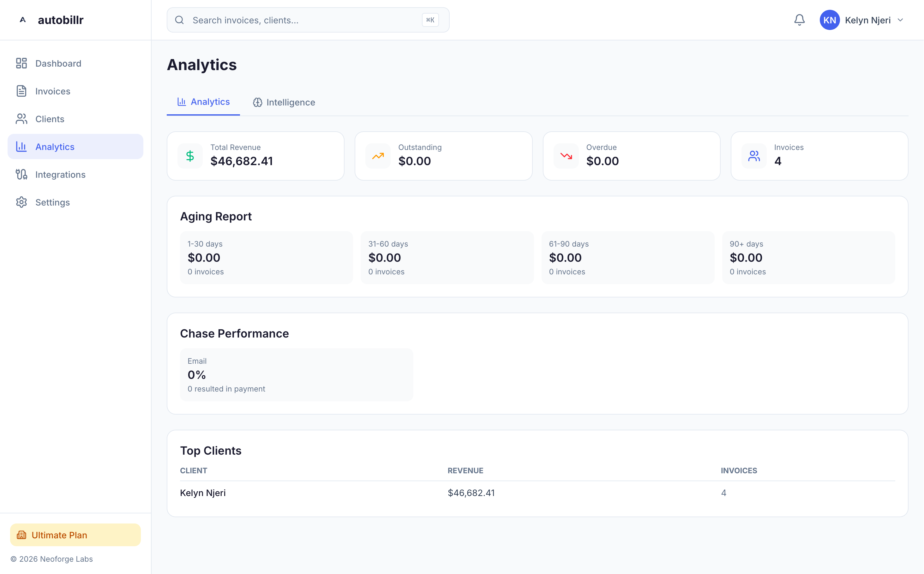Click the Invoices document icon in sidebar
This screenshot has width=924, height=574.
pyautogui.click(x=21, y=91)
